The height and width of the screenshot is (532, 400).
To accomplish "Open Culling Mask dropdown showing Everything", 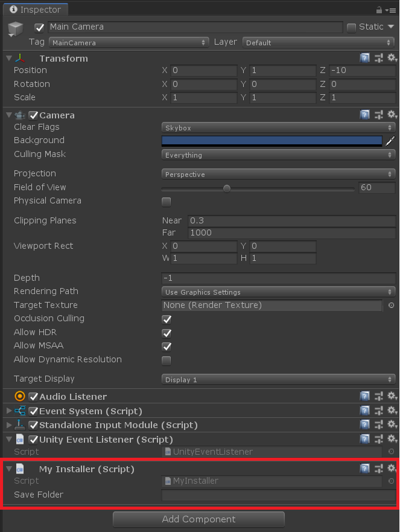I will [278, 155].
